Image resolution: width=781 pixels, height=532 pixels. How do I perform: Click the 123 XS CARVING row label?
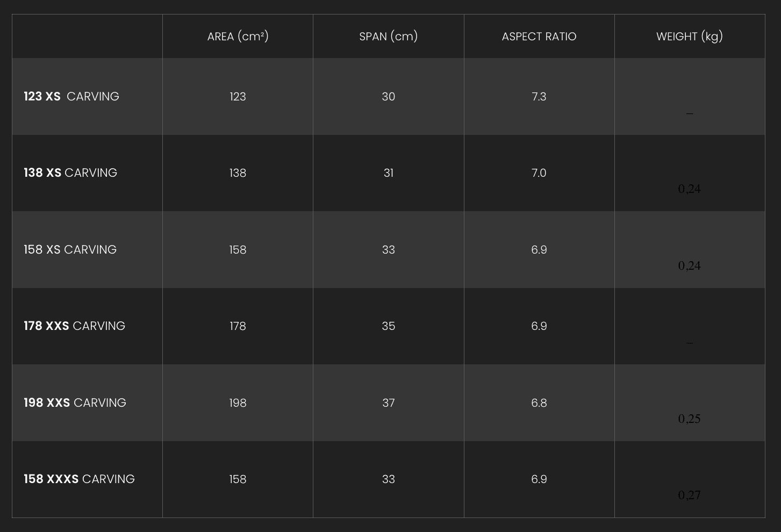tap(71, 97)
